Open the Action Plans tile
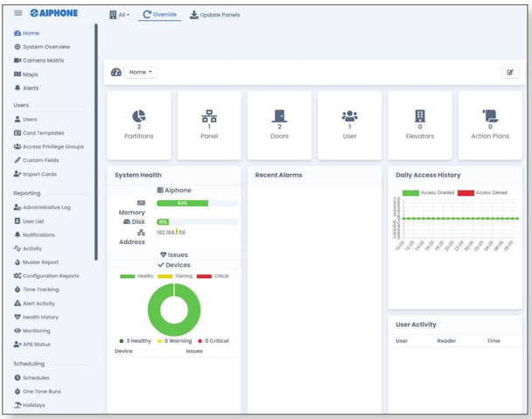 pyautogui.click(x=490, y=124)
